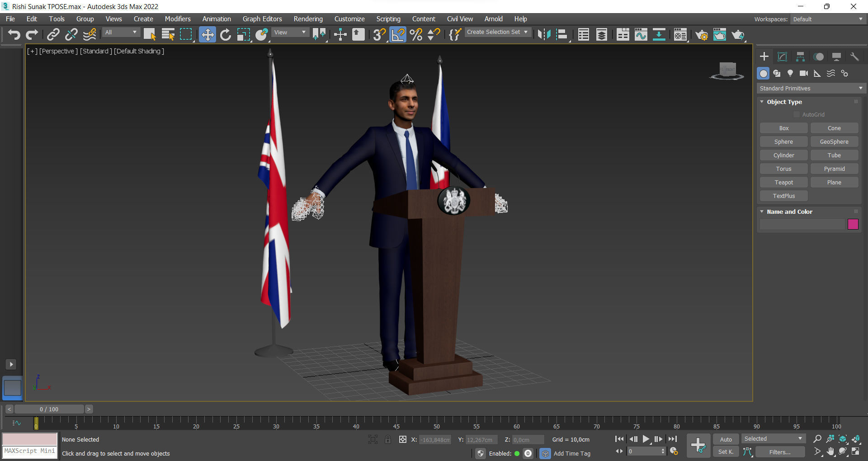Click the 0 / 100 time slider
Image resolution: width=868 pixels, height=461 pixels.
tap(49, 409)
